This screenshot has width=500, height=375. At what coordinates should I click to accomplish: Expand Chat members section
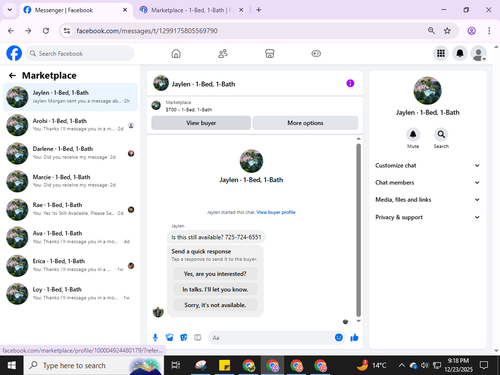click(428, 182)
